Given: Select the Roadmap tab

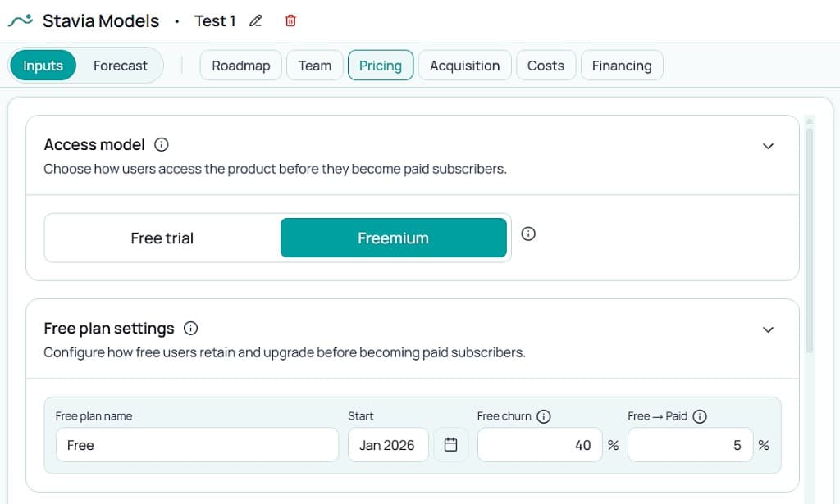Looking at the screenshot, I should coord(240,65).
